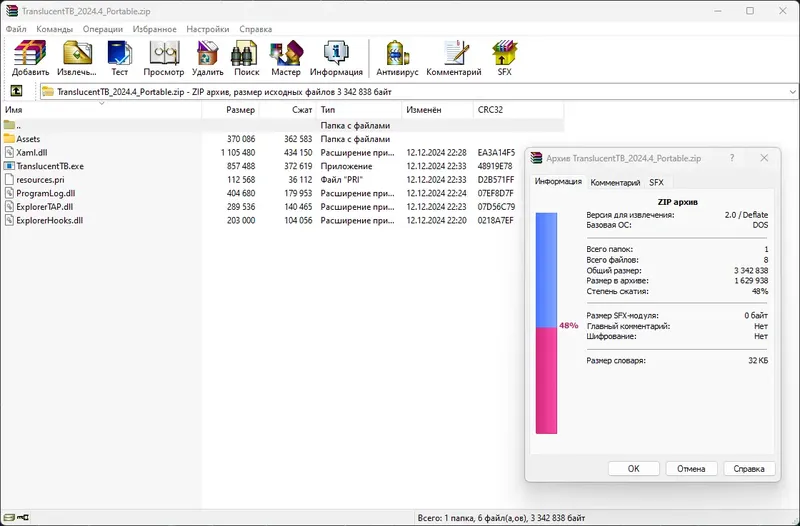Open the Справка menu
The image size is (800, 526).
click(256, 29)
